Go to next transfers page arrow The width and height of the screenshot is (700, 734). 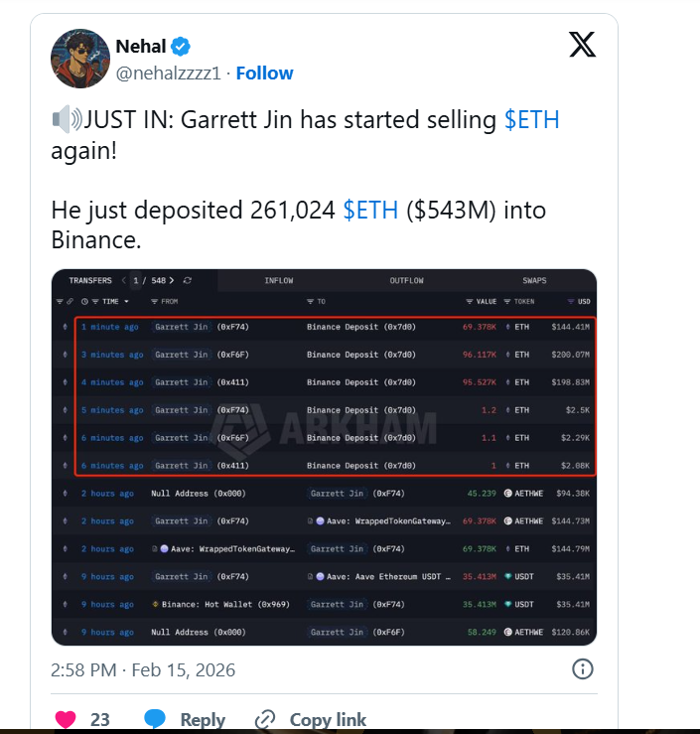point(172,281)
